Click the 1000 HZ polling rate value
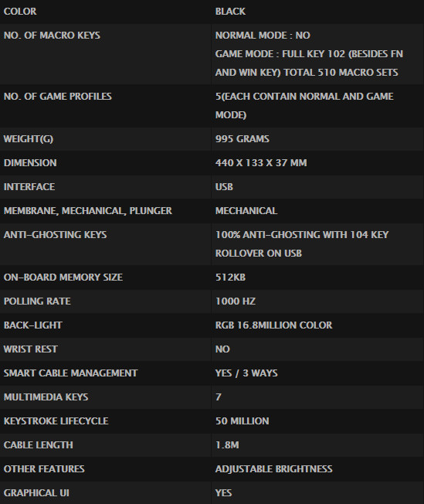The image size is (424, 504). point(236,301)
